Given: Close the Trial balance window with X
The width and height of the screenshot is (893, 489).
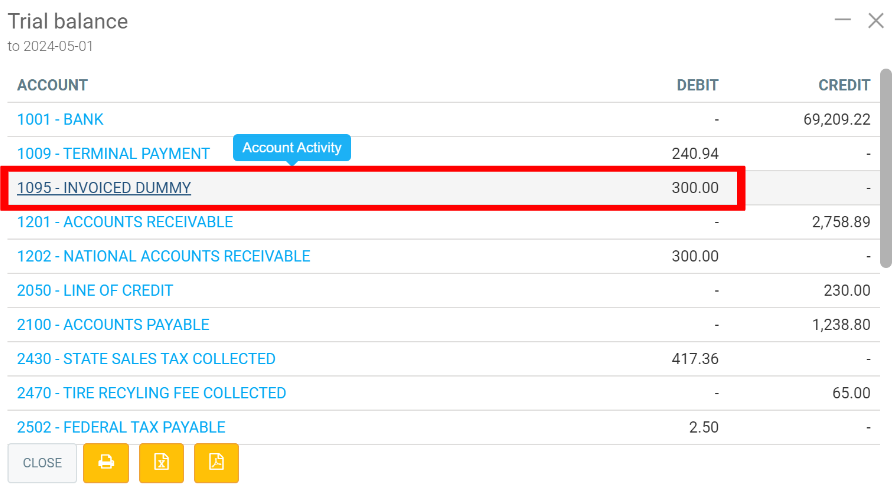Looking at the screenshot, I should pyautogui.click(x=876, y=20).
